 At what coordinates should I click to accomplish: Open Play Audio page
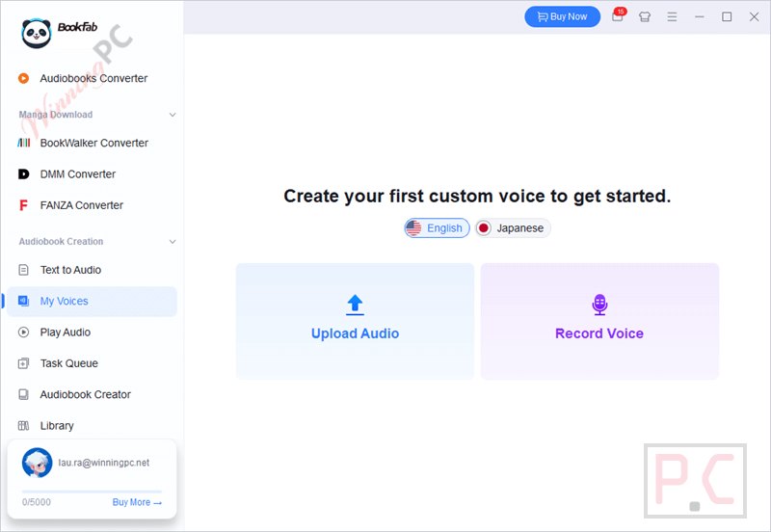(x=66, y=332)
